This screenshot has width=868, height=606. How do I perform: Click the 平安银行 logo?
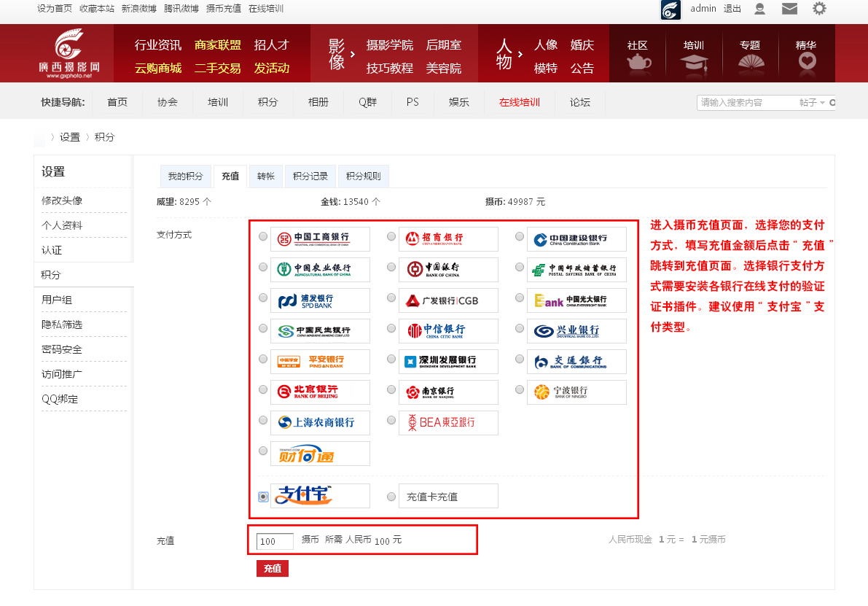320,362
